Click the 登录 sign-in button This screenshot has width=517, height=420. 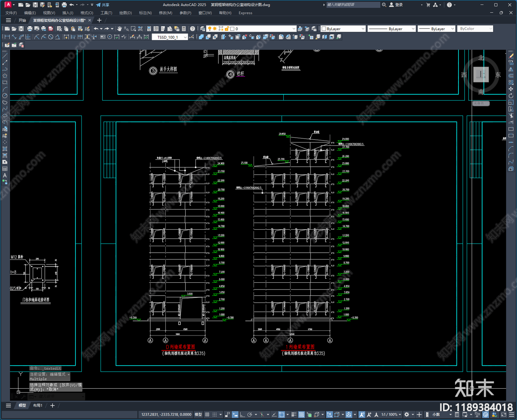tap(396, 5)
